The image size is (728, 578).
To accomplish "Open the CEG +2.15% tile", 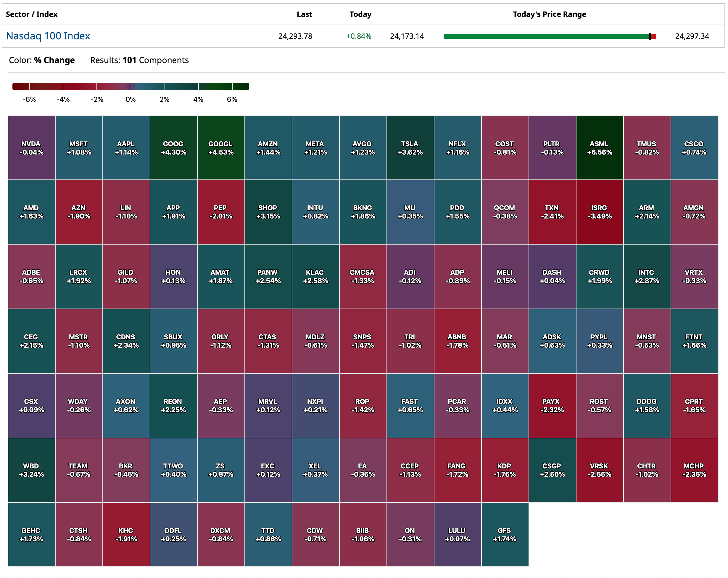I will tap(31, 341).
